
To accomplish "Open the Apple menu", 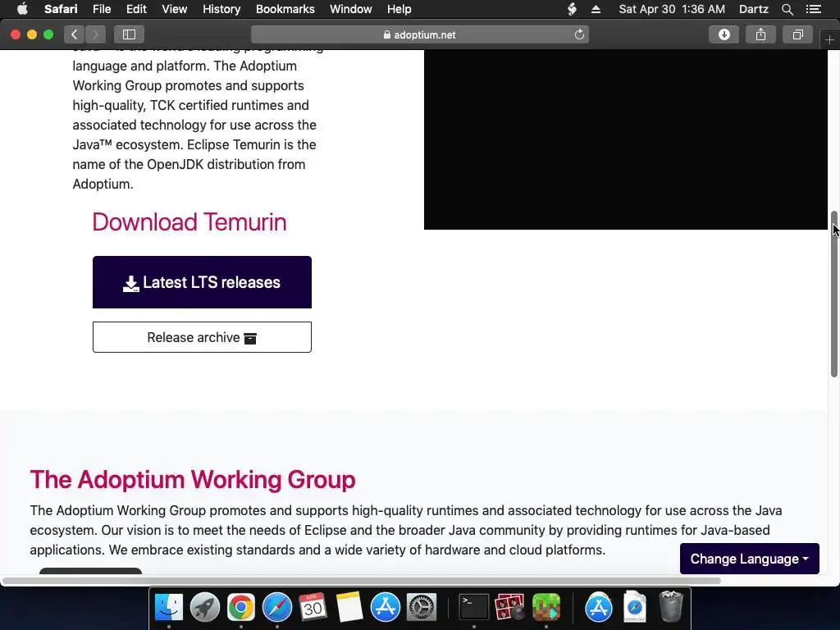I will click(x=22, y=9).
